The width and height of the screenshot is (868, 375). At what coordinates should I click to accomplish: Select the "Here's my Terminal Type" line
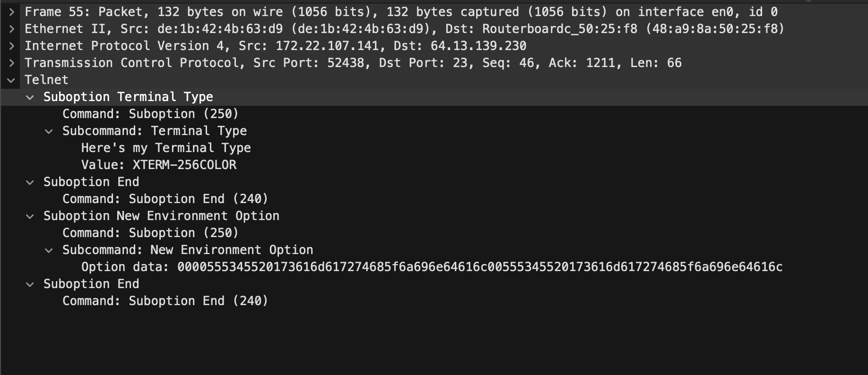(x=165, y=148)
